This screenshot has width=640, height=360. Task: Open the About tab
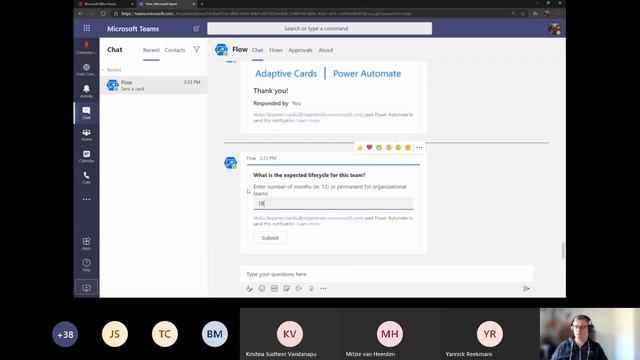pos(326,50)
